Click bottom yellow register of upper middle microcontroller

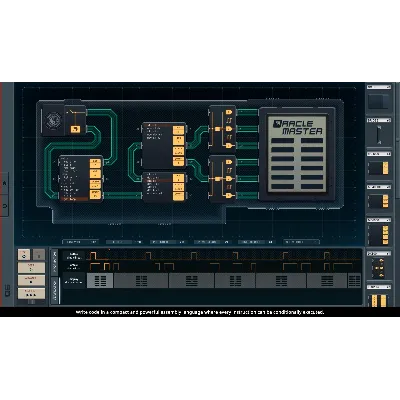click(178, 161)
